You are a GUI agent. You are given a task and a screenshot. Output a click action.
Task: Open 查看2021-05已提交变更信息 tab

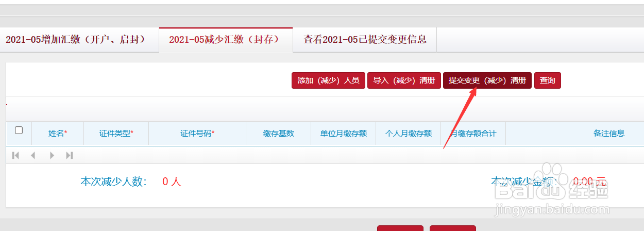tap(365, 40)
